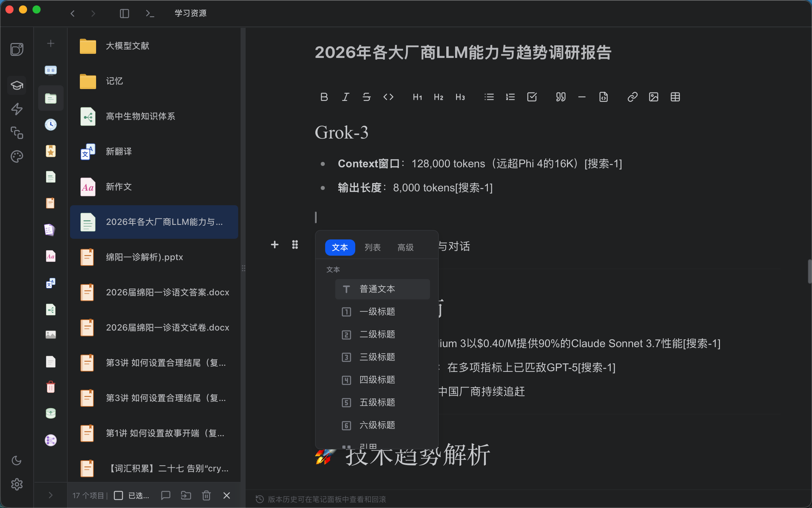Choose 六级标题 block type
This screenshot has width=812, height=508.
(x=382, y=425)
